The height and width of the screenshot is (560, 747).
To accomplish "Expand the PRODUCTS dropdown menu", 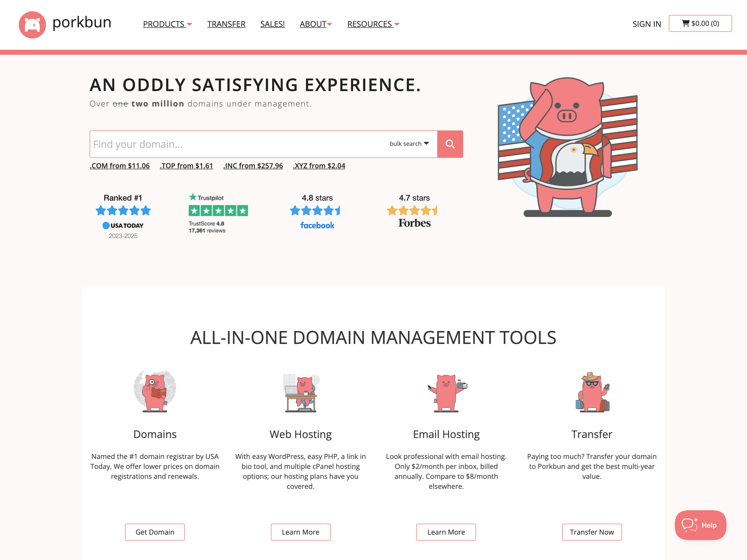I will point(168,24).
